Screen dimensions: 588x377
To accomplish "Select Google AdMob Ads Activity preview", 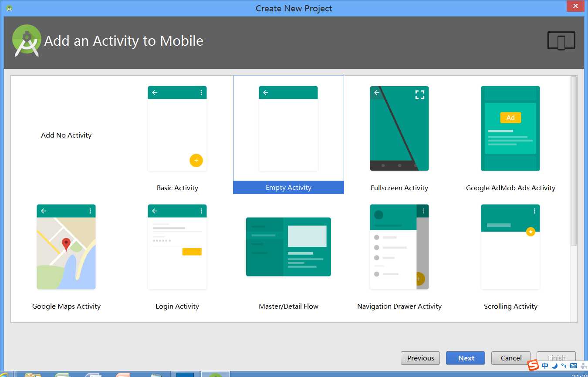I will pos(510,128).
